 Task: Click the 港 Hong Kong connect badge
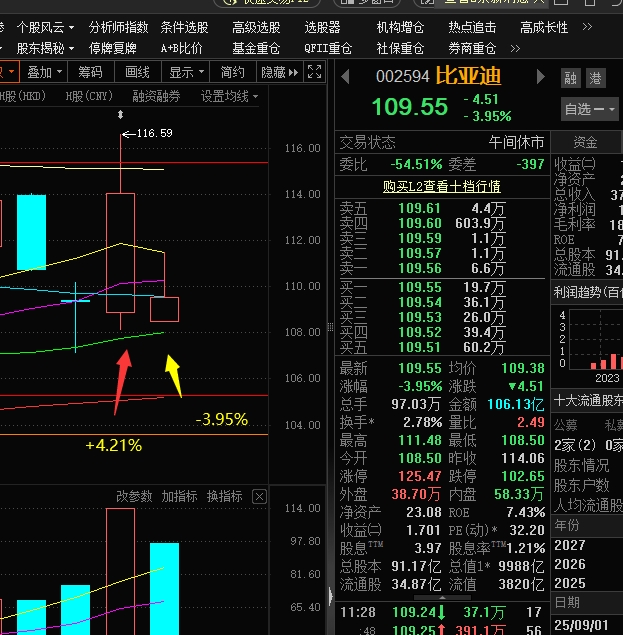596,78
